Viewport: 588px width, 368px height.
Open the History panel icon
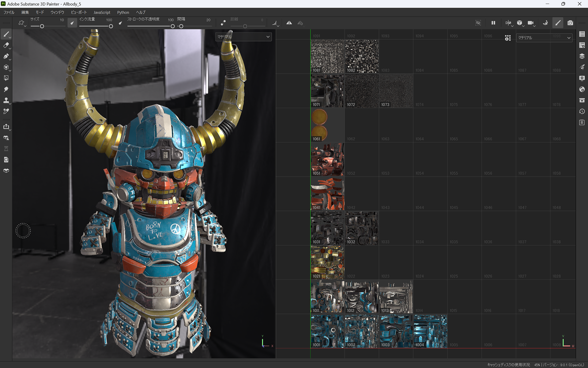582,111
